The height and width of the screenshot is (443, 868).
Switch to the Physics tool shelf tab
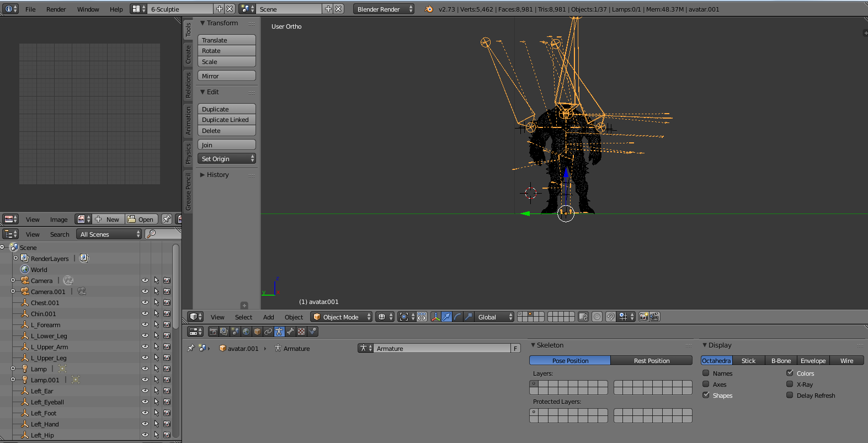point(188,153)
